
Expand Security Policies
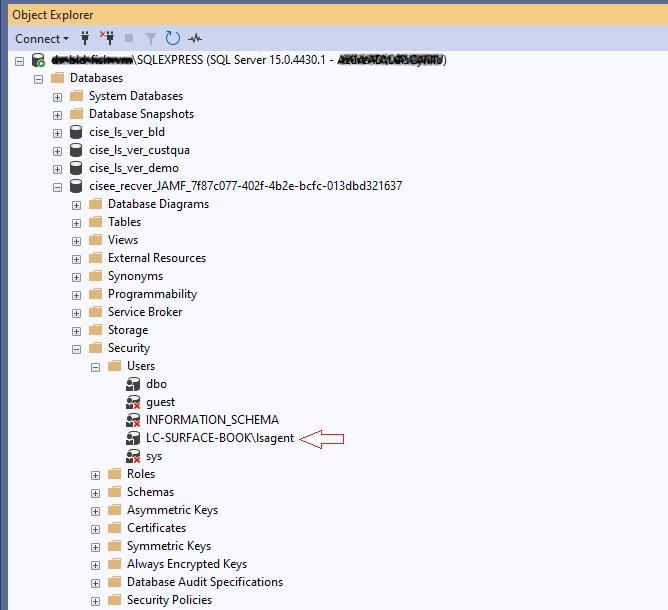pyautogui.click(x=95, y=601)
